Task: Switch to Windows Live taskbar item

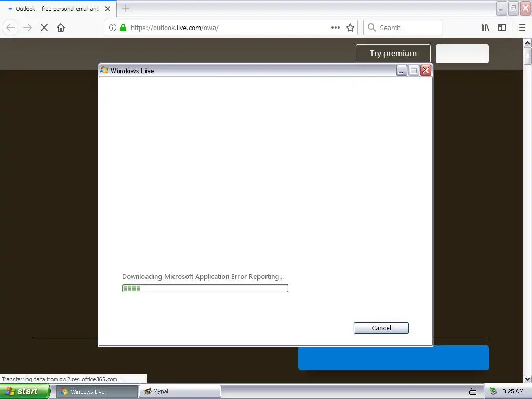Action: tap(96, 392)
